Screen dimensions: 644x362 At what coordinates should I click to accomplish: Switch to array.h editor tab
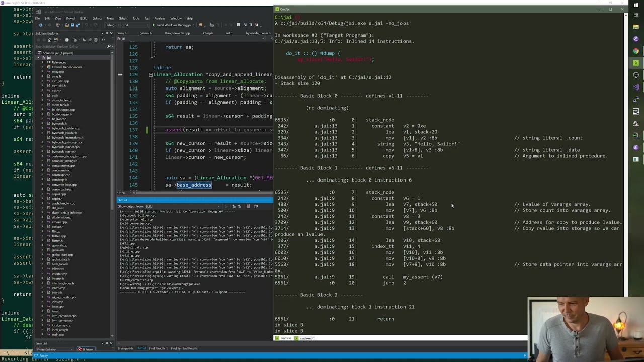tap(122, 33)
